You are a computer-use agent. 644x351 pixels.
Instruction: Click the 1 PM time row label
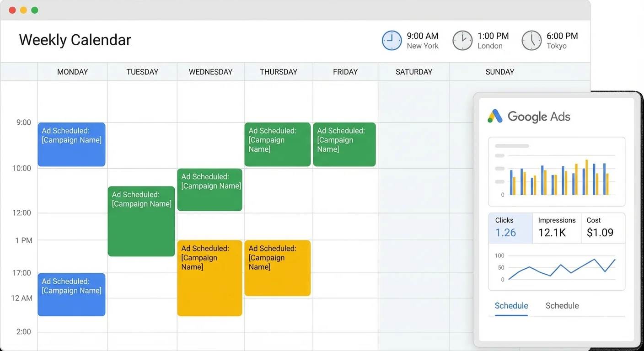(x=24, y=240)
